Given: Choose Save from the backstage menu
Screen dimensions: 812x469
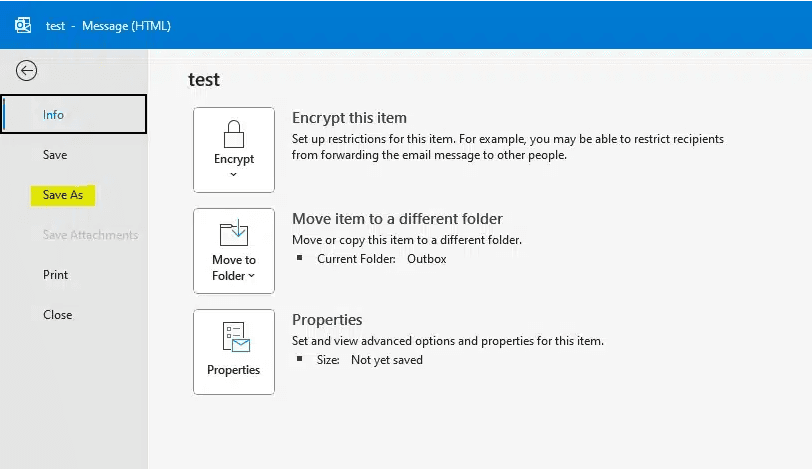Looking at the screenshot, I should [55, 155].
